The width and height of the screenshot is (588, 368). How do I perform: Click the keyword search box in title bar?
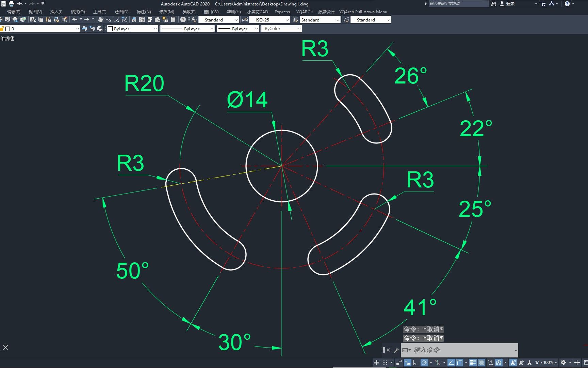click(x=459, y=4)
